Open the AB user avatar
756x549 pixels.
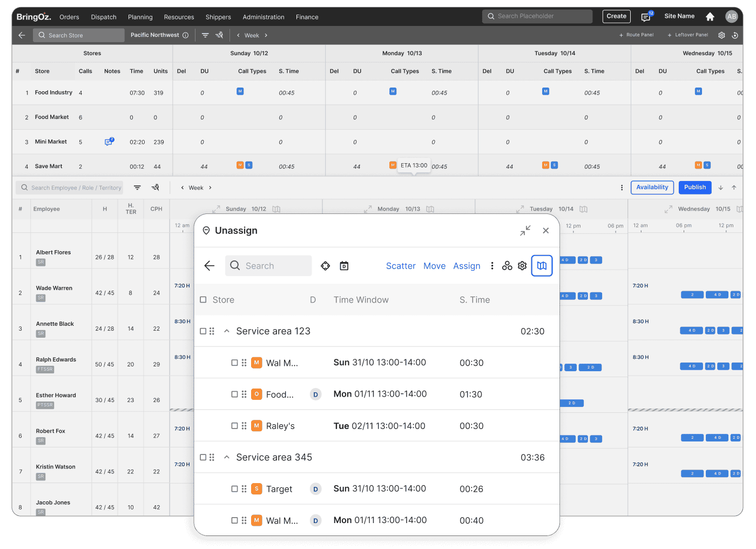click(732, 16)
